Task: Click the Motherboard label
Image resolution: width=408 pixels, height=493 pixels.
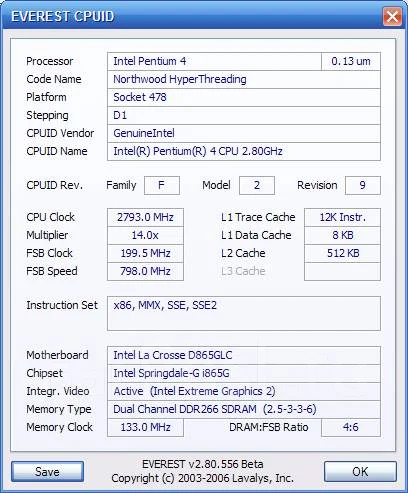Action: (x=57, y=355)
